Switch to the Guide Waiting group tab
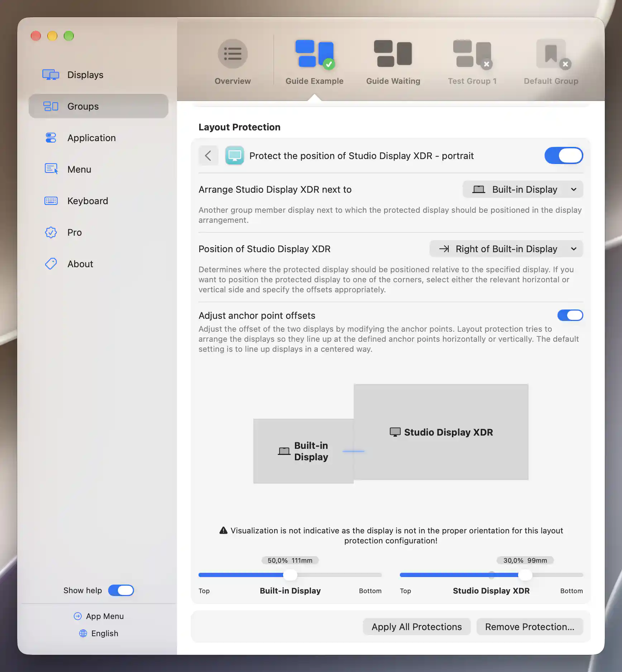This screenshot has width=622, height=672. pos(393,62)
